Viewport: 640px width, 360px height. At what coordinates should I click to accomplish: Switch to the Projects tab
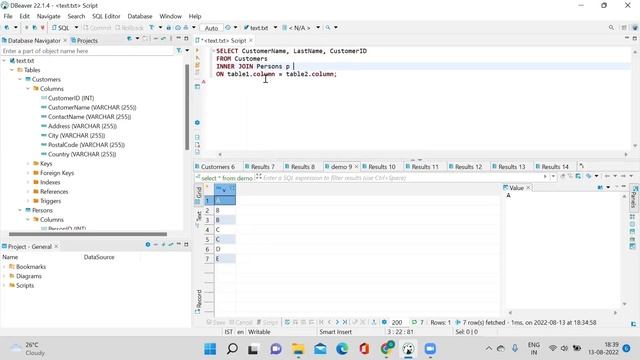84,40
